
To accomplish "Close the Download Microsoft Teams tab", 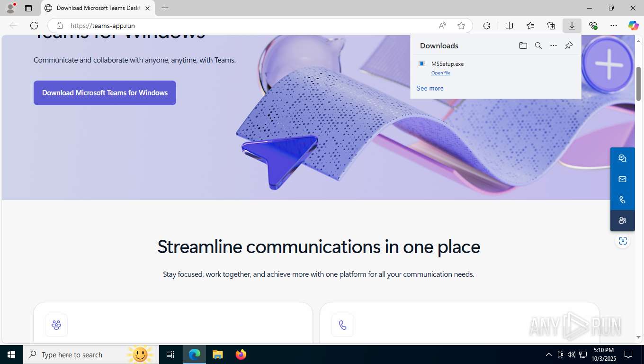I will tap(148, 8).
